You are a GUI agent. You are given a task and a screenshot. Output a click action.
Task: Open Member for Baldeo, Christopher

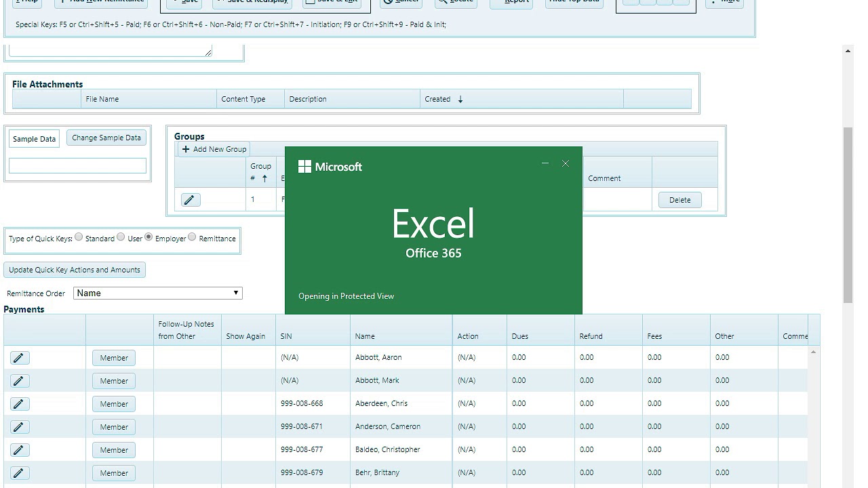click(x=114, y=450)
